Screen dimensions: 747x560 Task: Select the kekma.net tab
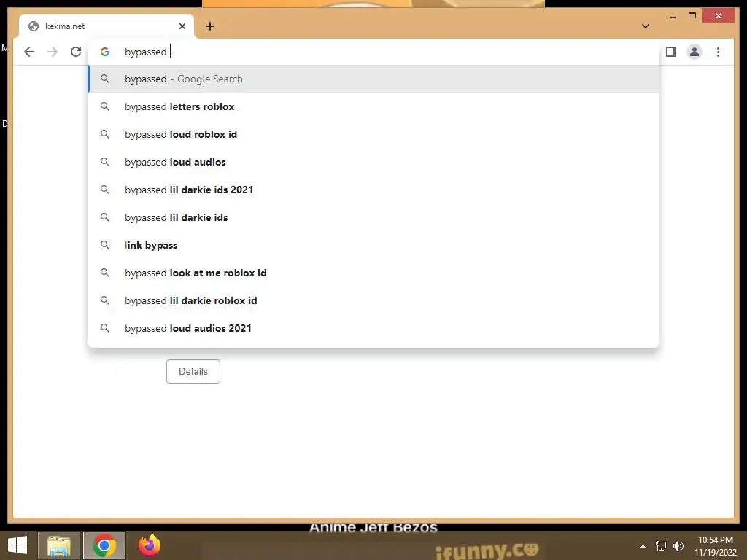(x=107, y=26)
